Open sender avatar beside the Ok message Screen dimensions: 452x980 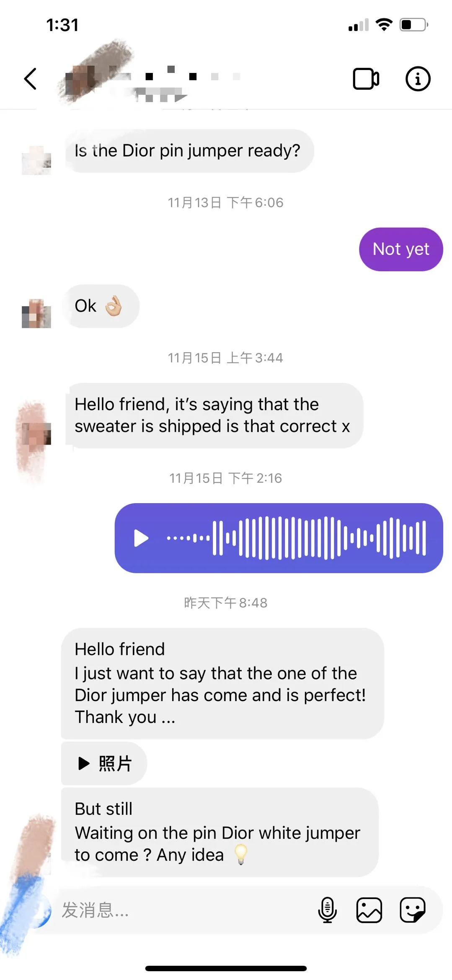(x=36, y=313)
